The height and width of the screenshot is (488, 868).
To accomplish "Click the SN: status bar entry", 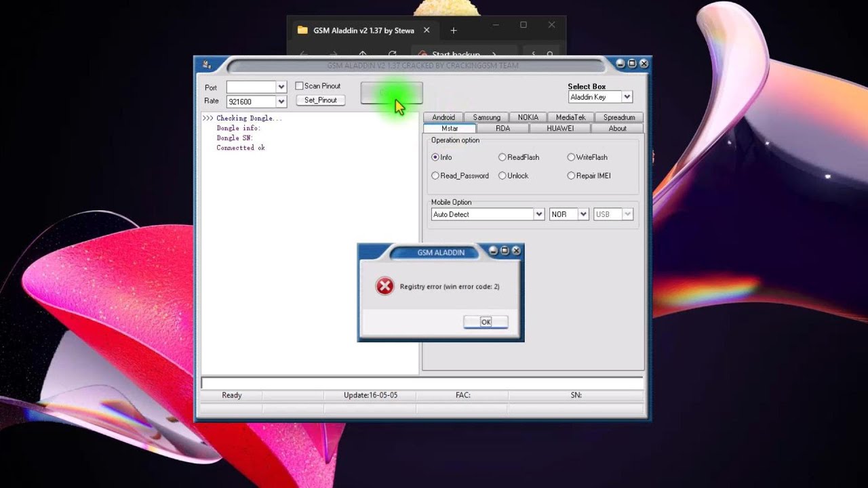I will (576, 395).
